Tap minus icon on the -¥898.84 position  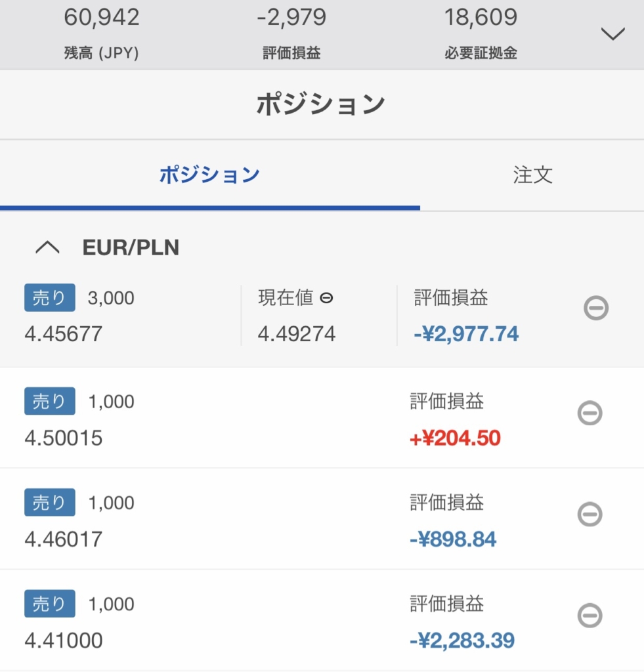click(590, 514)
